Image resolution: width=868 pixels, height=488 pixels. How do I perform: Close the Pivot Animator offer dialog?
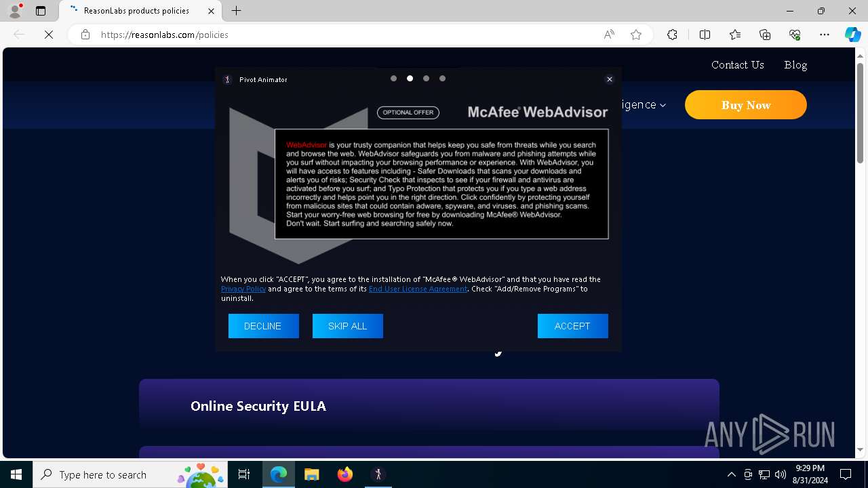point(610,79)
